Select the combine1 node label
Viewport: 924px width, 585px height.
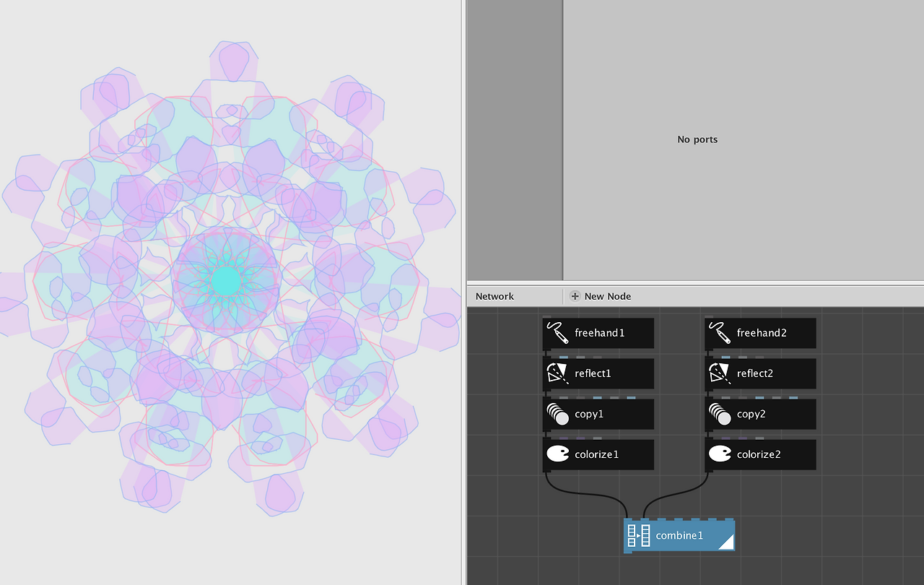679,536
